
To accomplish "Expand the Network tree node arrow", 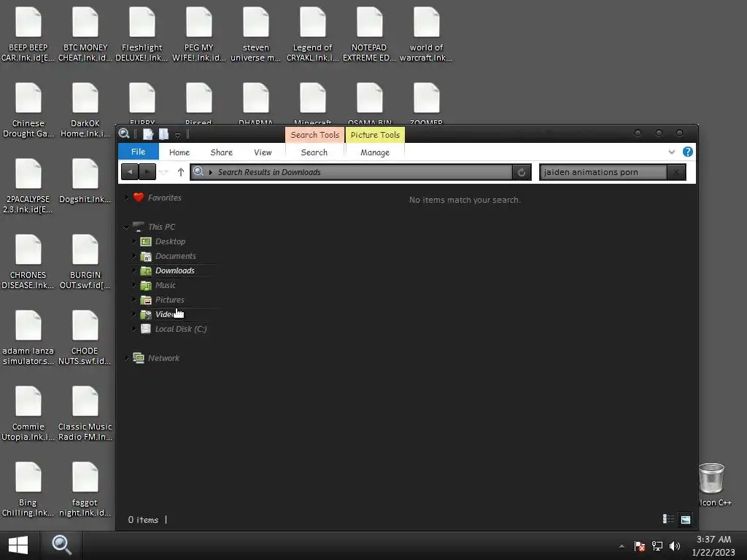I will (126, 358).
